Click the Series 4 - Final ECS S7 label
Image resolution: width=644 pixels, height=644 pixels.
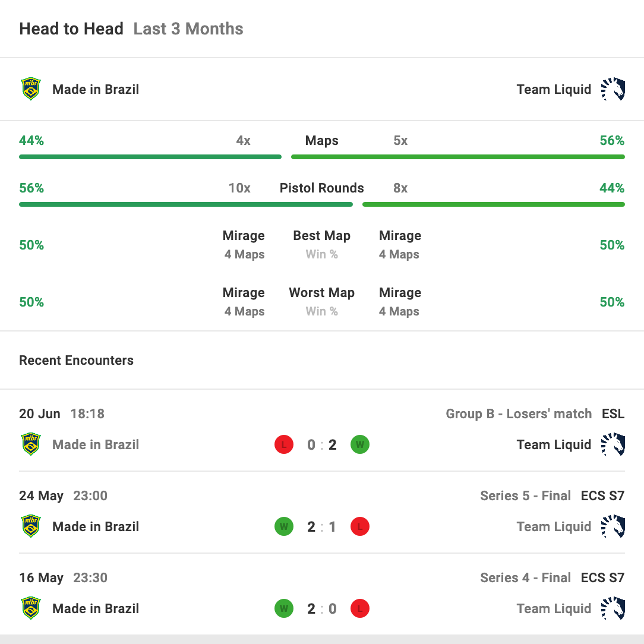[553, 577]
